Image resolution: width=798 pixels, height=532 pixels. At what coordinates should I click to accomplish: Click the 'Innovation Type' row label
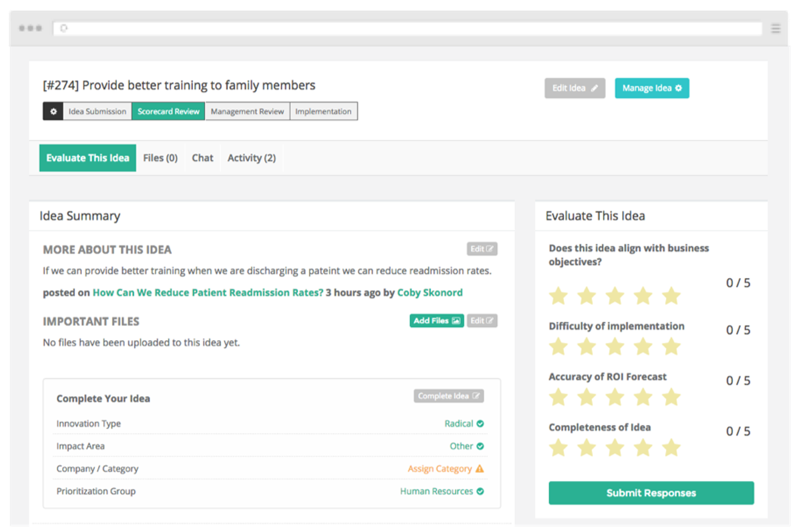tap(88, 424)
